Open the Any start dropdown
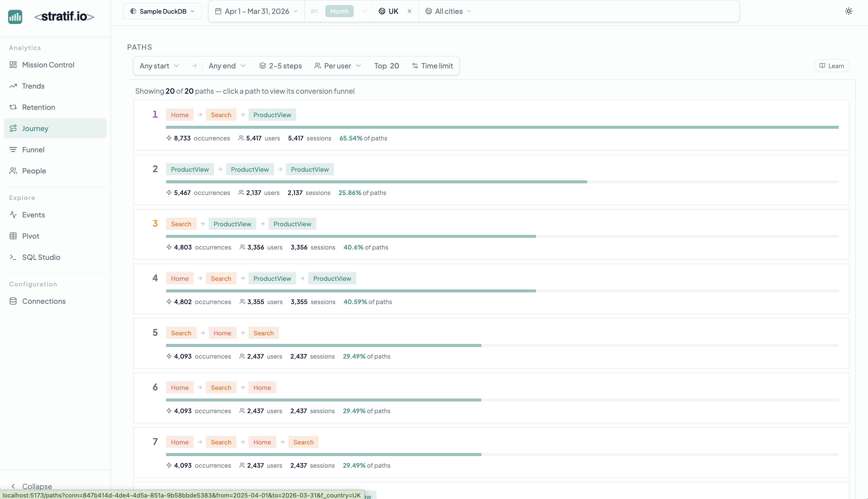This screenshot has width=868, height=499. tap(159, 66)
